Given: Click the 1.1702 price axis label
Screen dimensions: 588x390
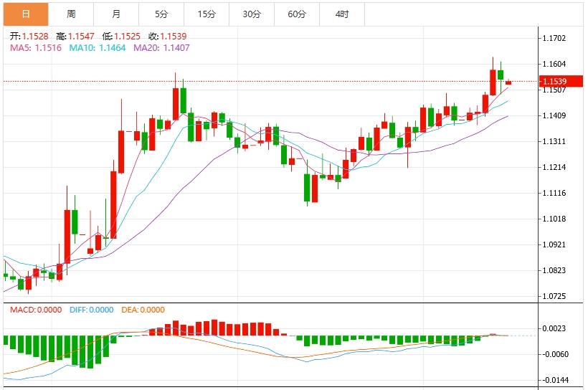Looking at the screenshot, I should pyautogui.click(x=555, y=39).
